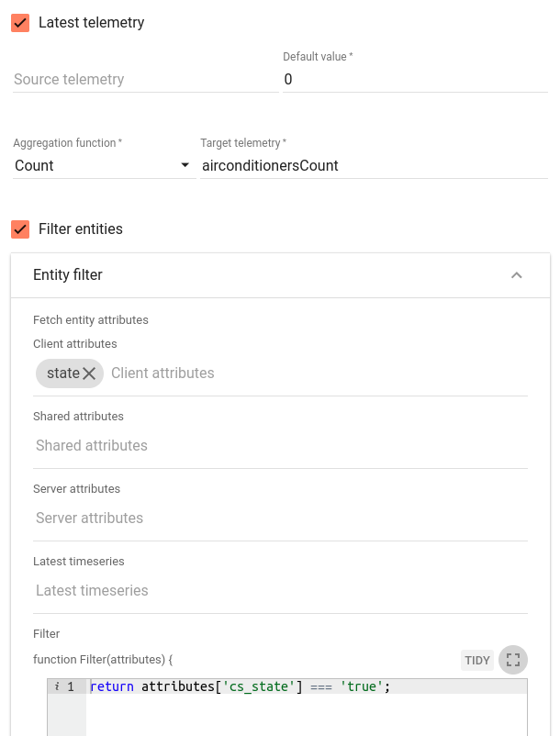Image resolution: width=560 pixels, height=736 pixels.
Task: Click the fullscreen editor icon
Action: [x=513, y=660]
